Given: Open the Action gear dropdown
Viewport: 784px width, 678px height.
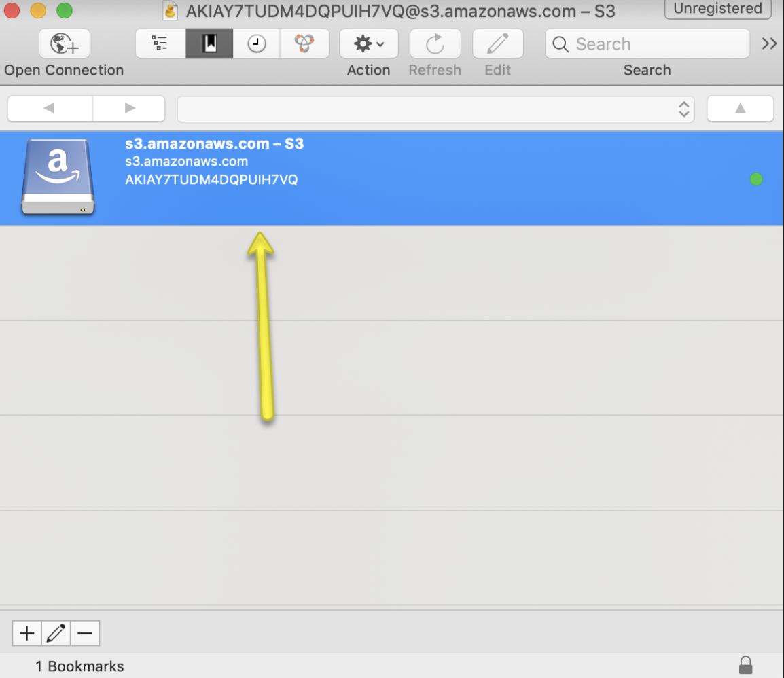Looking at the screenshot, I should [368, 43].
